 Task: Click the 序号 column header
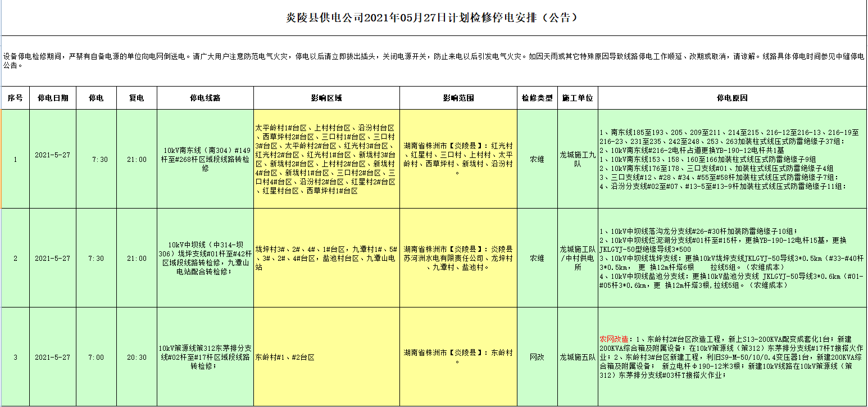pyautogui.click(x=15, y=98)
